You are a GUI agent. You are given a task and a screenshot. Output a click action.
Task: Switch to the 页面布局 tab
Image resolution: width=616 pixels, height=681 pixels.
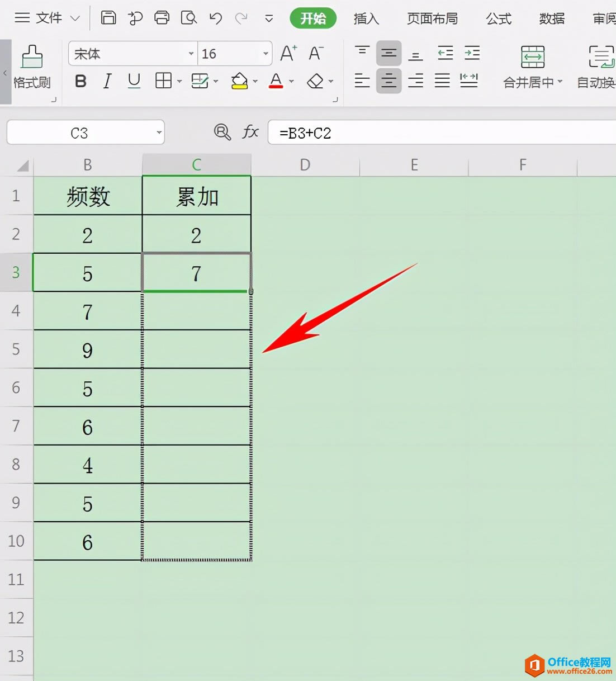coord(433,18)
